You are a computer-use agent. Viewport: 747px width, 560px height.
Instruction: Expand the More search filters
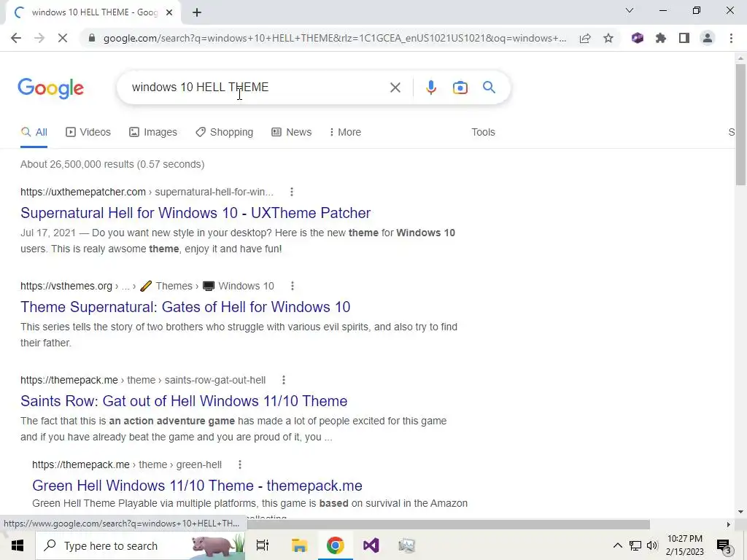345,132
